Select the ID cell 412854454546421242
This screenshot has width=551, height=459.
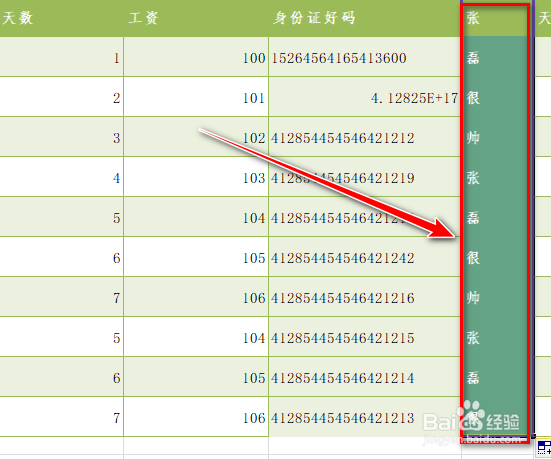tap(365, 257)
